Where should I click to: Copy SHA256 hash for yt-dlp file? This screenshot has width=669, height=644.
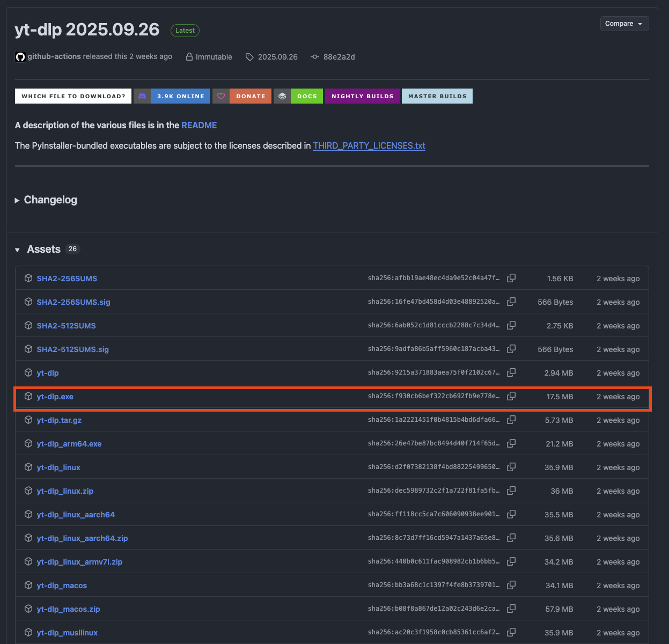pyautogui.click(x=511, y=372)
